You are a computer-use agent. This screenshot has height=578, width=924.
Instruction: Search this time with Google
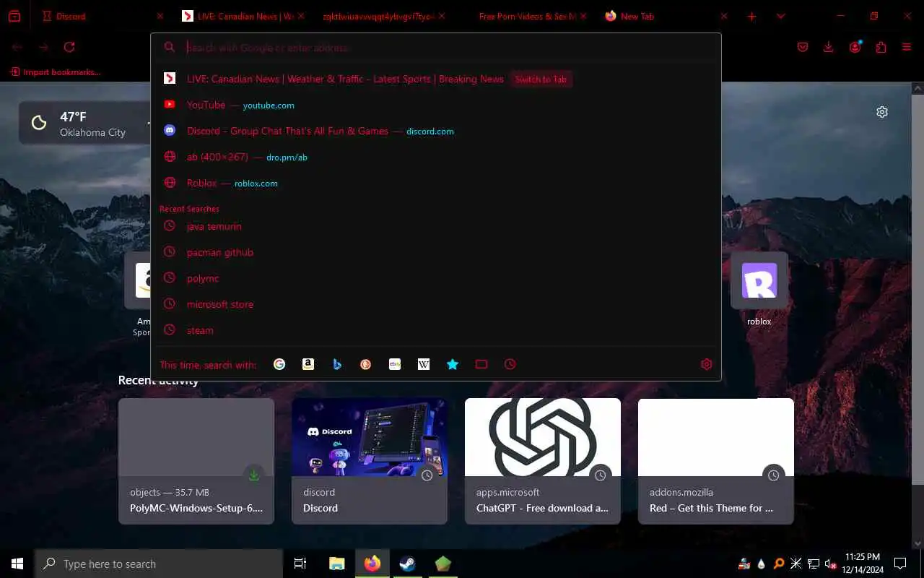click(279, 364)
